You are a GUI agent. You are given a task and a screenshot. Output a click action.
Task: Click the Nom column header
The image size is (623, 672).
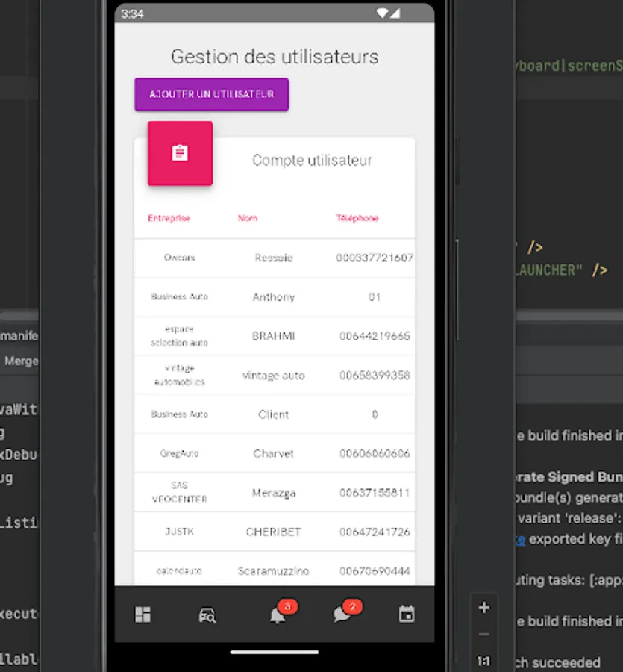247,218
